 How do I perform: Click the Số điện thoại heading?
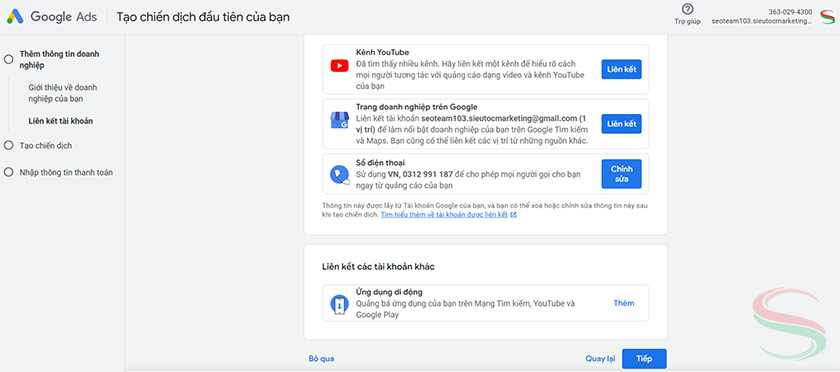pos(380,162)
